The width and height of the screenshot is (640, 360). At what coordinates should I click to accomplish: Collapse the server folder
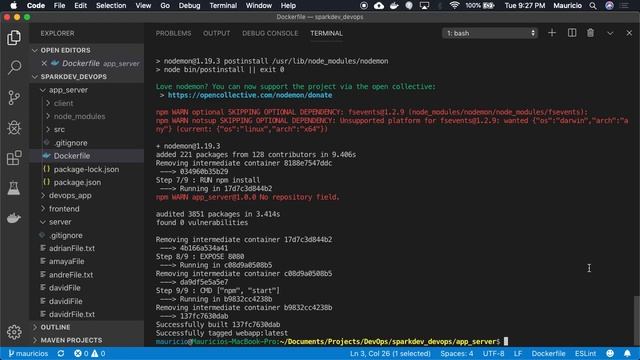[x=60, y=222]
